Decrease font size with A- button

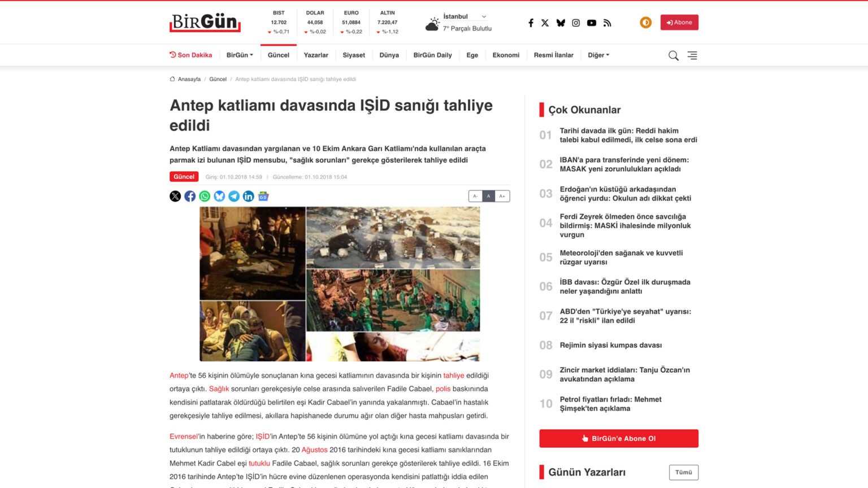(475, 196)
